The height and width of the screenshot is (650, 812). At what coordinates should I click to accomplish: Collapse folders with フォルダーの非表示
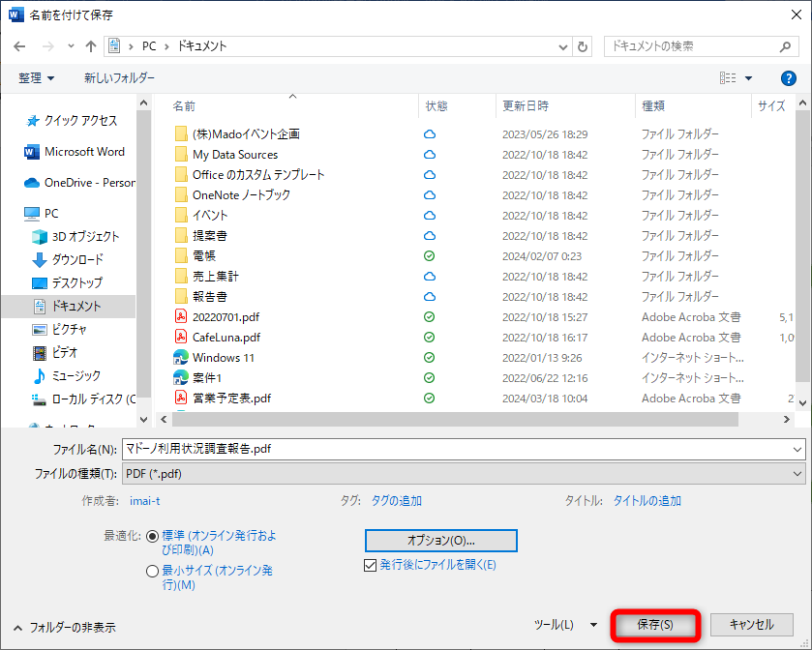(64, 628)
